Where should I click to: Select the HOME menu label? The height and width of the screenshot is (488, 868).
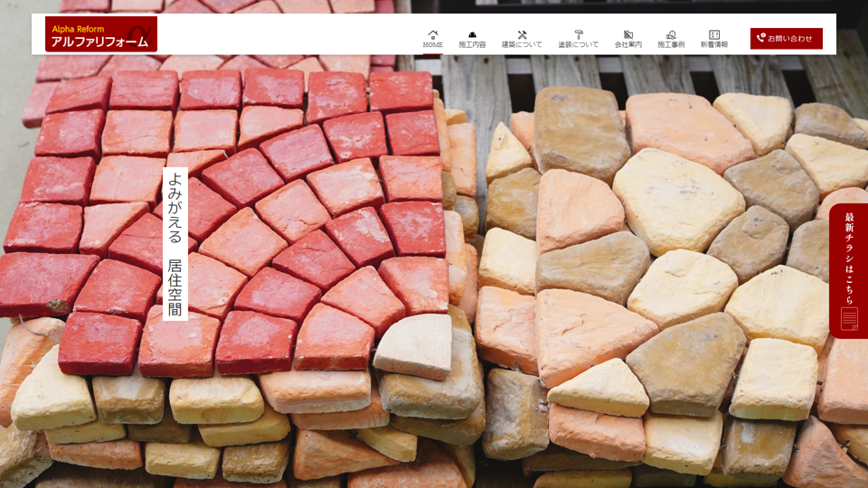pyautogui.click(x=433, y=44)
